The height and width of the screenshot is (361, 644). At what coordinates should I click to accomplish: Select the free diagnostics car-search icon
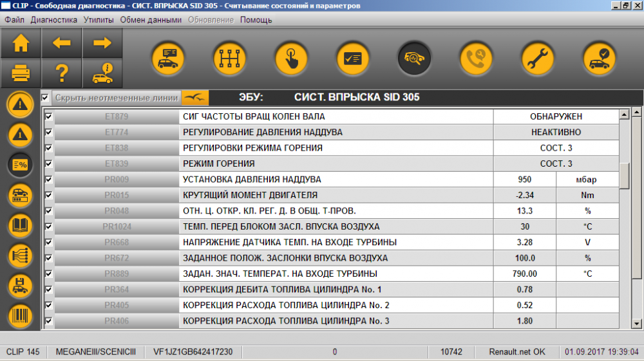tap(414, 59)
